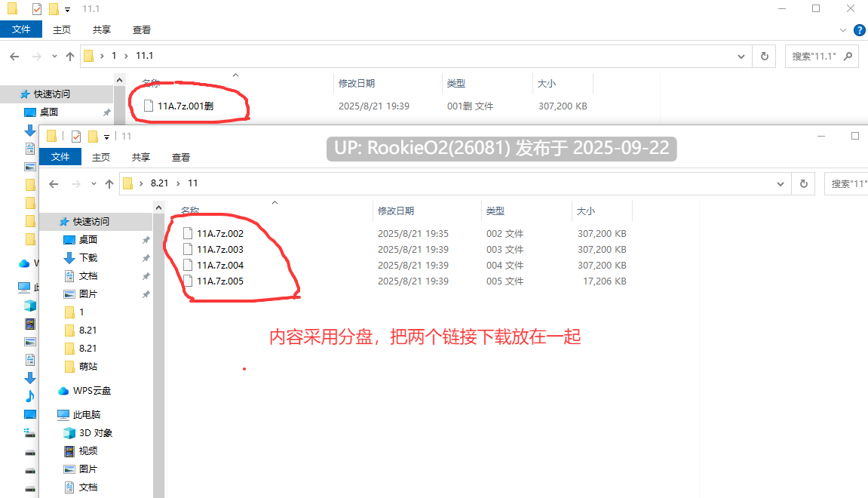Expand the ribbon in 11.1 window
Screen dimensions: 868x498
[x=843, y=30]
